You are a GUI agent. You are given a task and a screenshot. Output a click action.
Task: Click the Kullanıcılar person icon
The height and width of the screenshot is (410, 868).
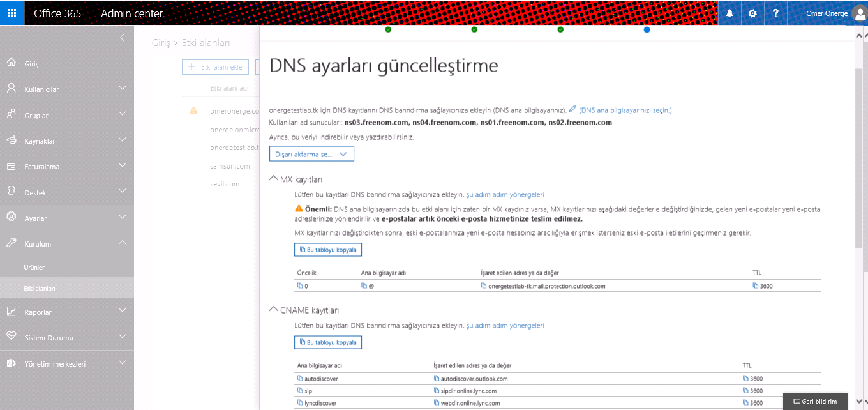[x=11, y=89]
